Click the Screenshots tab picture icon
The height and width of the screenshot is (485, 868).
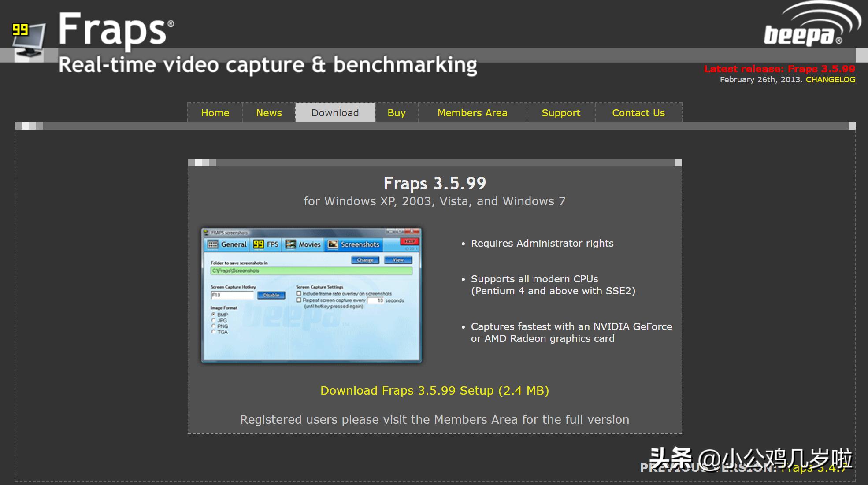333,244
